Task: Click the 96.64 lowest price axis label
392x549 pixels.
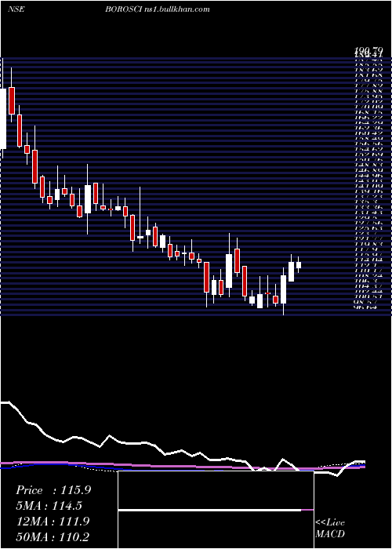Action: click(x=367, y=307)
